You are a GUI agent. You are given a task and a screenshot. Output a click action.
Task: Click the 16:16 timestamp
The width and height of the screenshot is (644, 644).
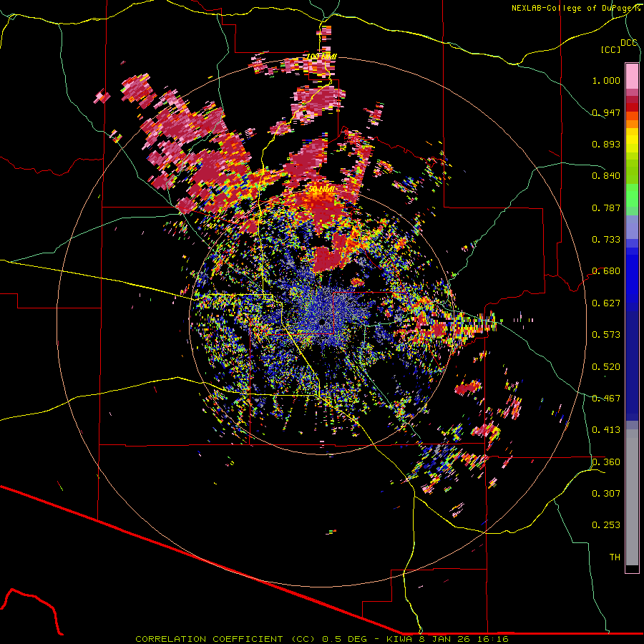pyautogui.click(x=494, y=639)
